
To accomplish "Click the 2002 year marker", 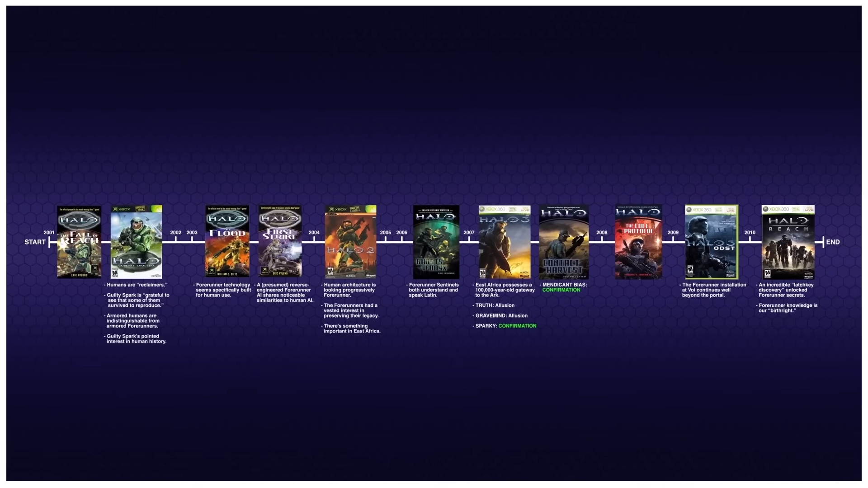I will (x=175, y=233).
